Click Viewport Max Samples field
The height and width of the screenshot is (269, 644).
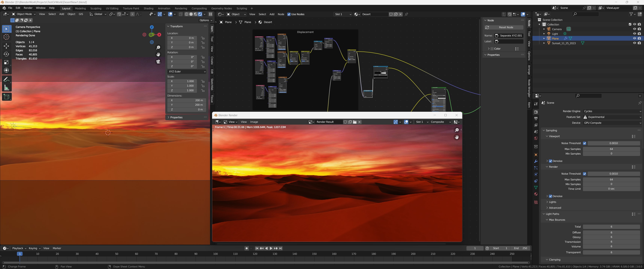pos(611,149)
